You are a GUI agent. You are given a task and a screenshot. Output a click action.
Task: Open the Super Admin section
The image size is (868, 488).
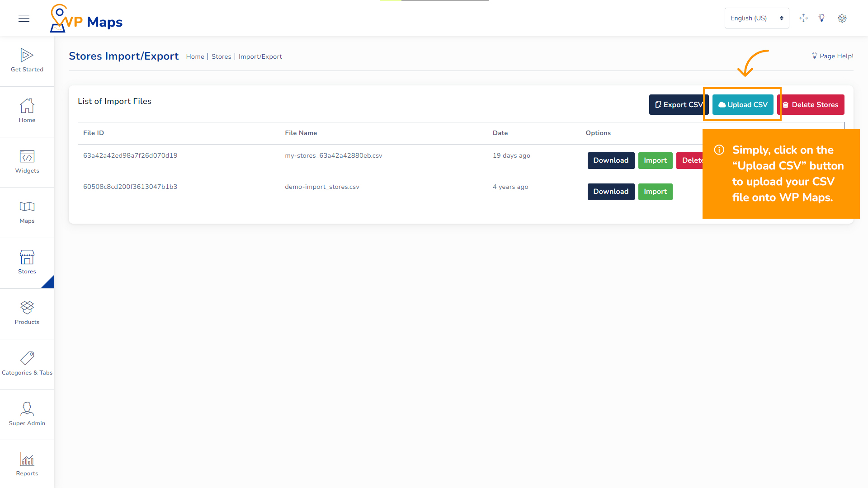(27, 414)
